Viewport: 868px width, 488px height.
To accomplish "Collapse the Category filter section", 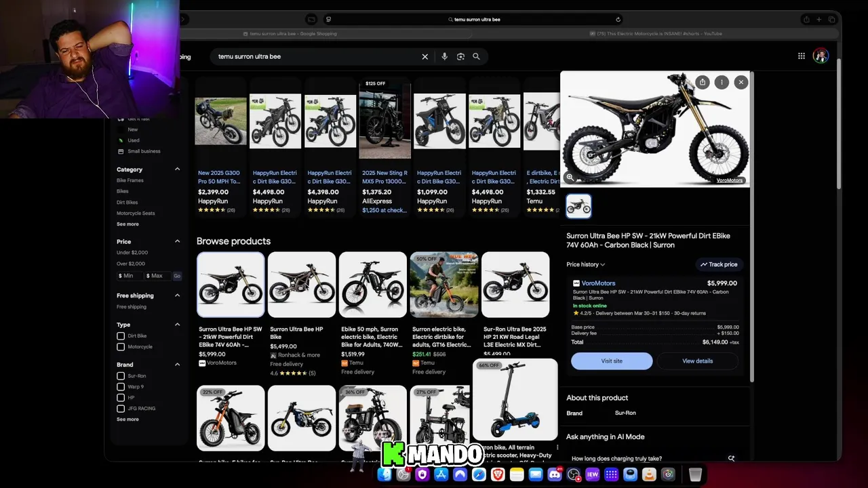I will point(178,169).
